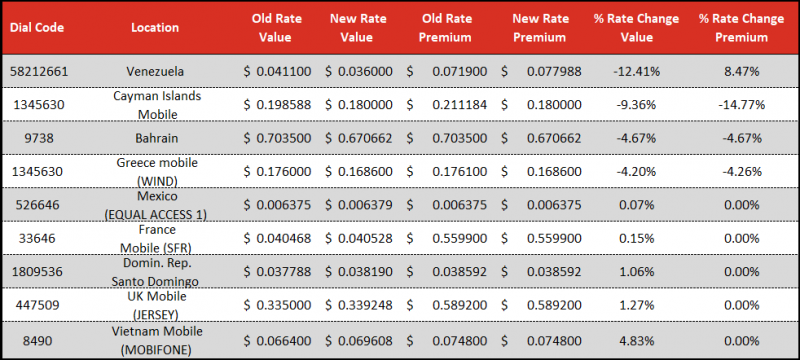Image resolution: width=800 pixels, height=360 pixels.
Task: Select the Greece mobile (WIND) location
Action: [x=157, y=172]
